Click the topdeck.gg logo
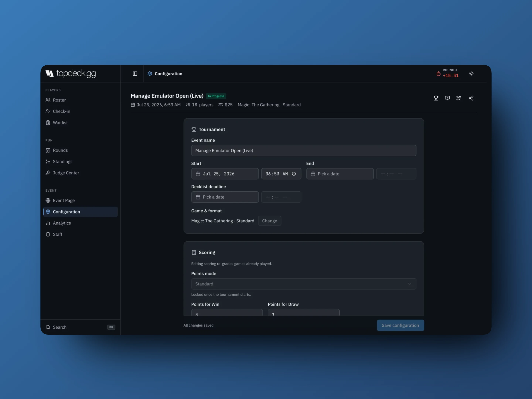Screen dimensions: 532x399 [x=71, y=73]
